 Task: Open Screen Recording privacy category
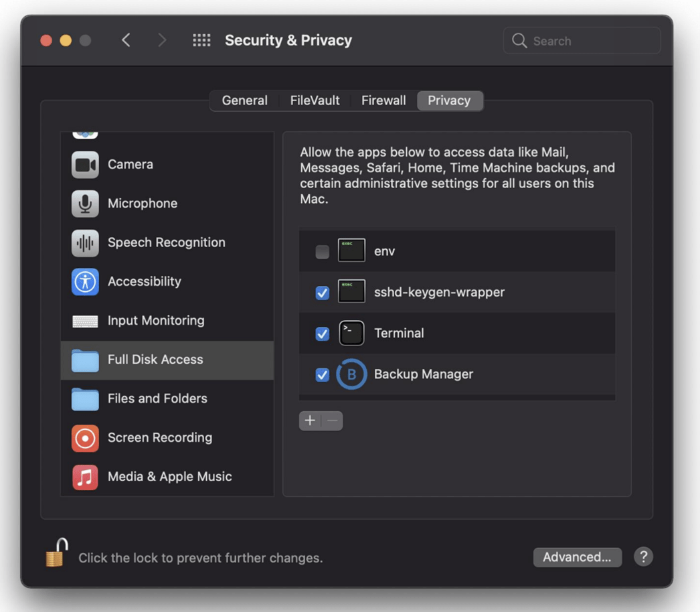(x=167, y=438)
